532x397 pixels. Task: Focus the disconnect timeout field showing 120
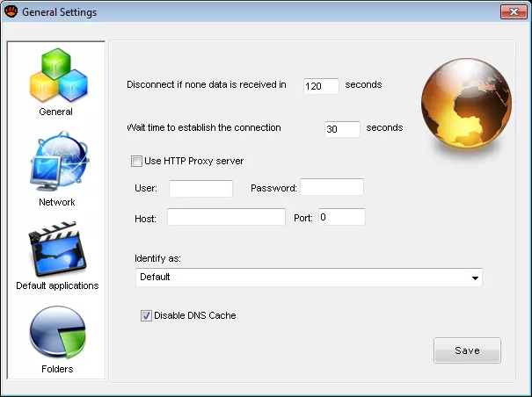pyautogui.click(x=321, y=86)
